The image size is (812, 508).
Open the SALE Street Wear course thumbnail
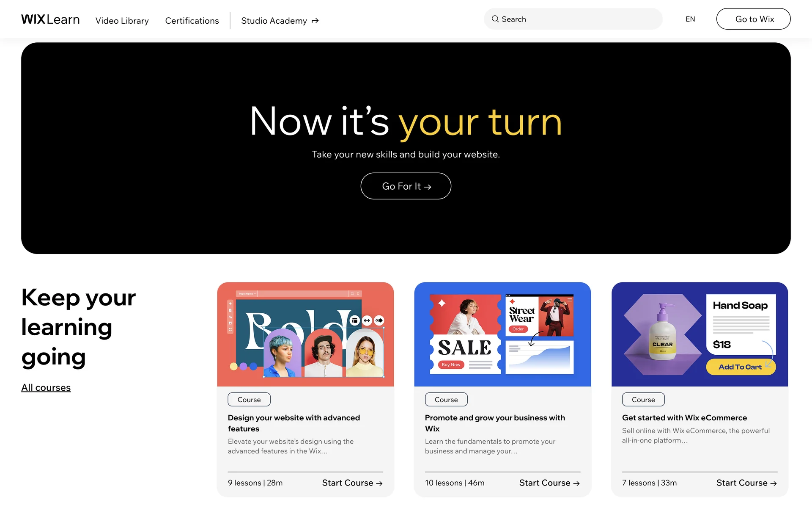[x=502, y=334]
